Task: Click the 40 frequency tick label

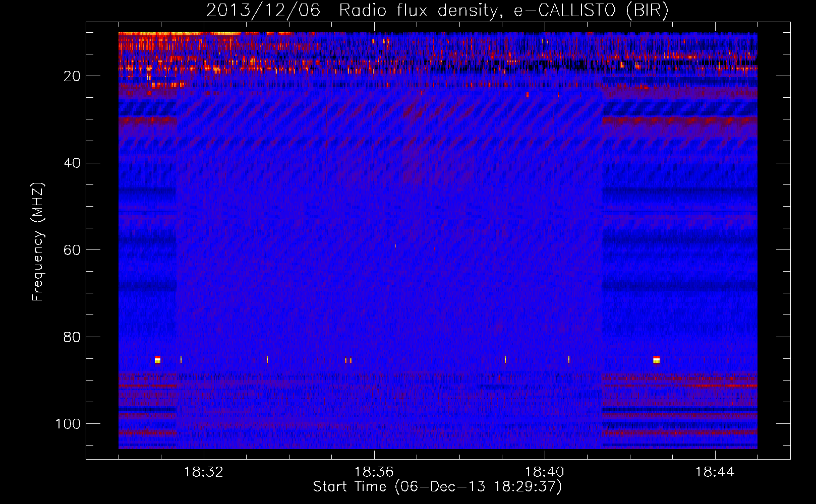Action: click(73, 163)
